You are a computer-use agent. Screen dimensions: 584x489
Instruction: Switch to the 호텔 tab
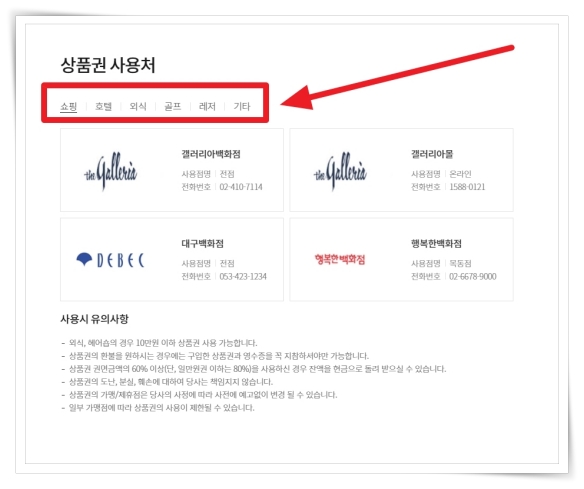[x=103, y=107]
